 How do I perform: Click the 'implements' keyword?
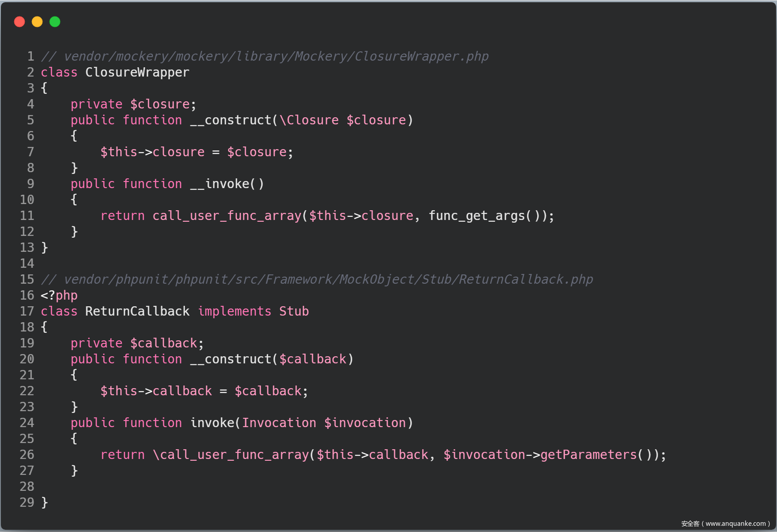[235, 312]
